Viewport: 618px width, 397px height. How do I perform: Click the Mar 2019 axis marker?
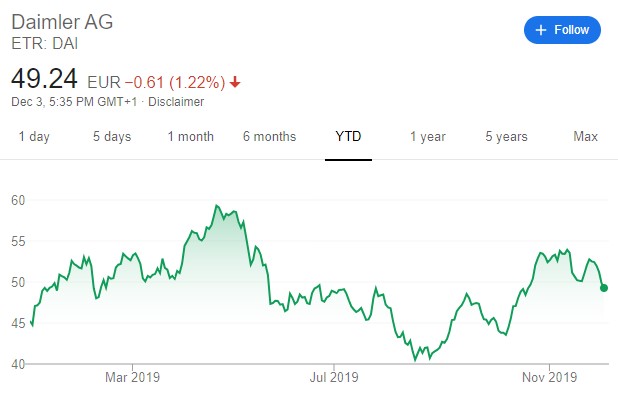132,377
